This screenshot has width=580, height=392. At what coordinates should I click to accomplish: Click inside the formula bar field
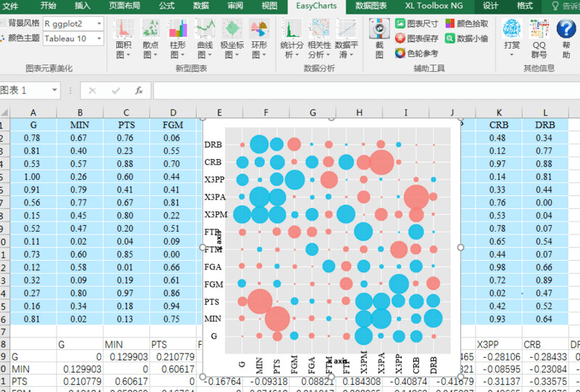(366, 91)
